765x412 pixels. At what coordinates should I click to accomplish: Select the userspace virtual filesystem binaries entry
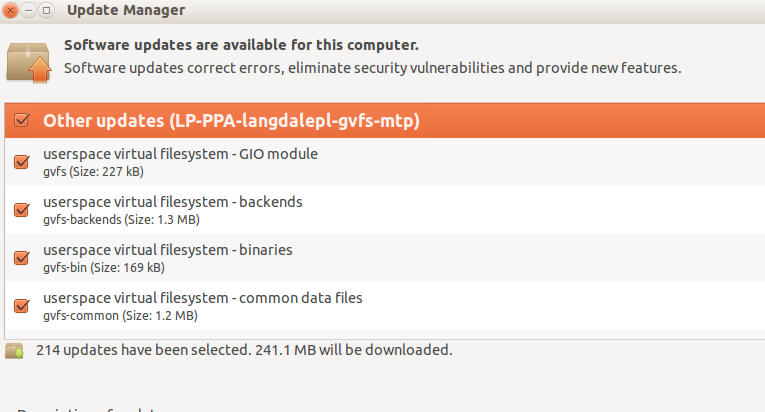(167, 250)
